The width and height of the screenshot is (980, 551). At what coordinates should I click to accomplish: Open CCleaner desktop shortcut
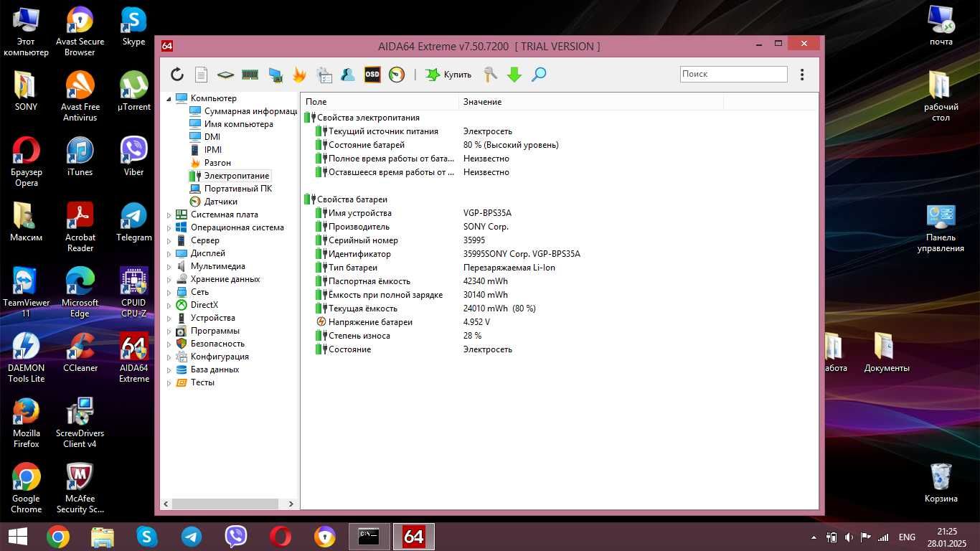point(80,352)
